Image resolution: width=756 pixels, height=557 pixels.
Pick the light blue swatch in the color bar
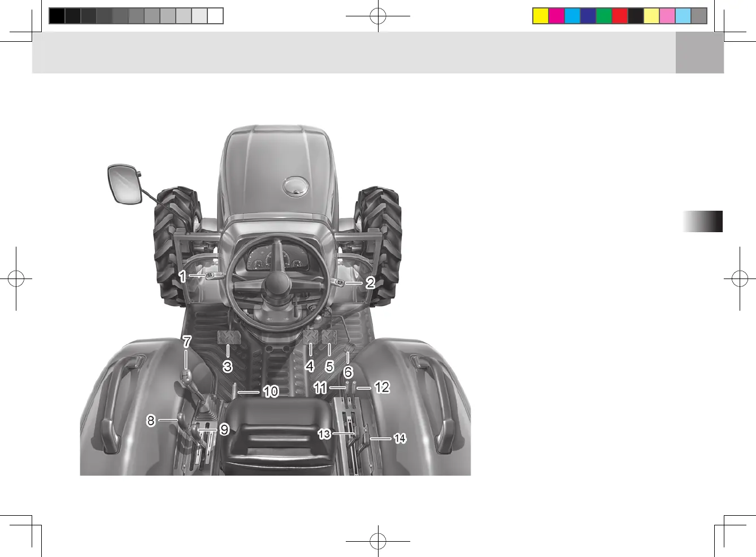[683, 16]
